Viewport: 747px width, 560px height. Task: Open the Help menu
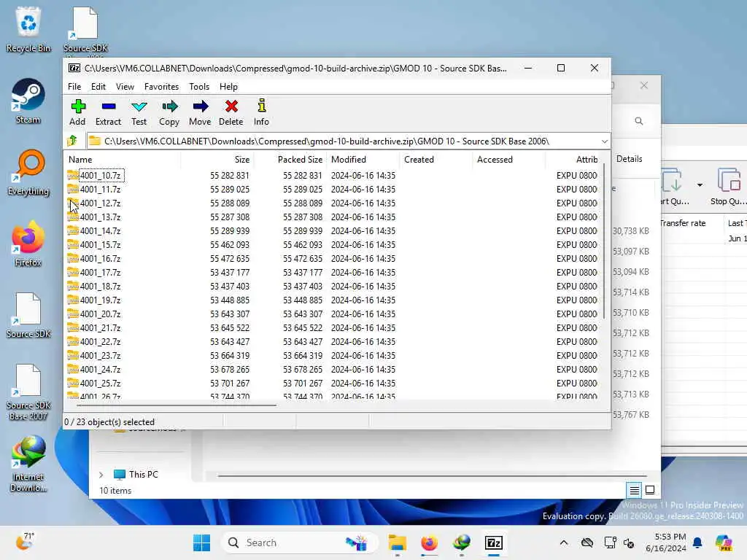click(x=228, y=87)
